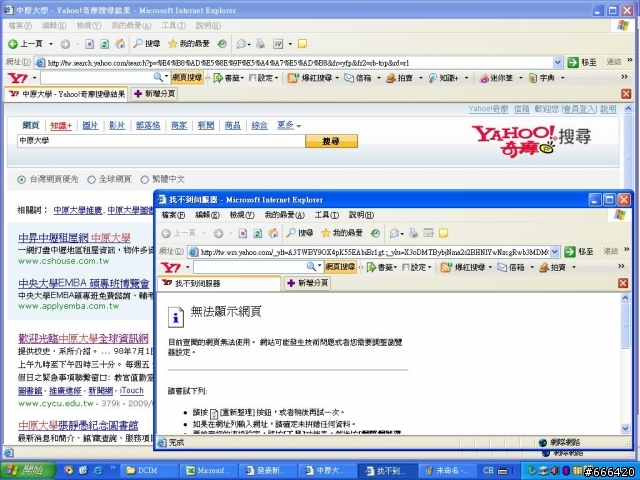This screenshot has width=640, height=480.
Task: Click Internet Explorer quick launch icon
Action: pos(98,470)
